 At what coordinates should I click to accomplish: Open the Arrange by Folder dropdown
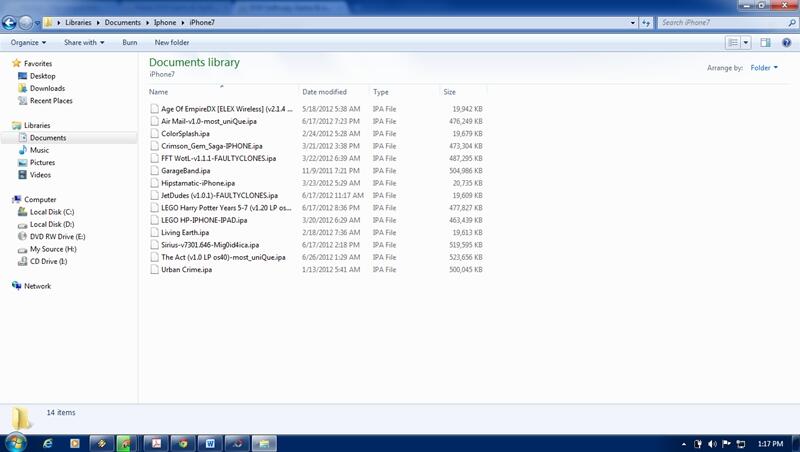(x=764, y=68)
